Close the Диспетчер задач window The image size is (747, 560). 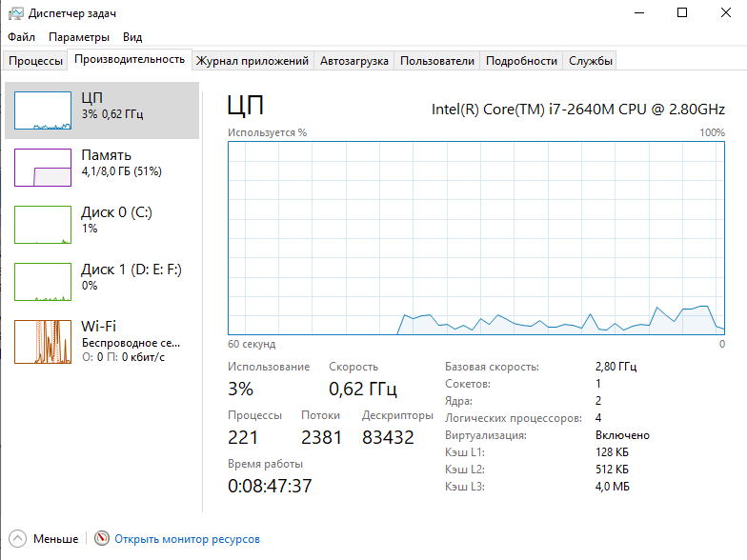726,13
